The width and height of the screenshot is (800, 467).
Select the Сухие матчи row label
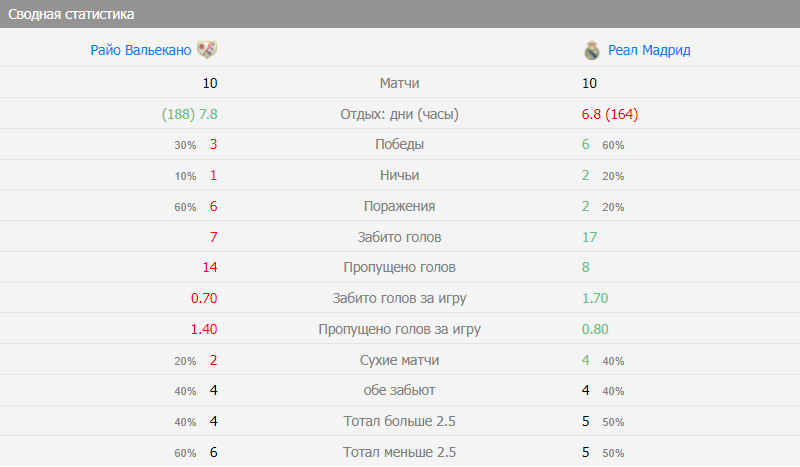(400, 360)
